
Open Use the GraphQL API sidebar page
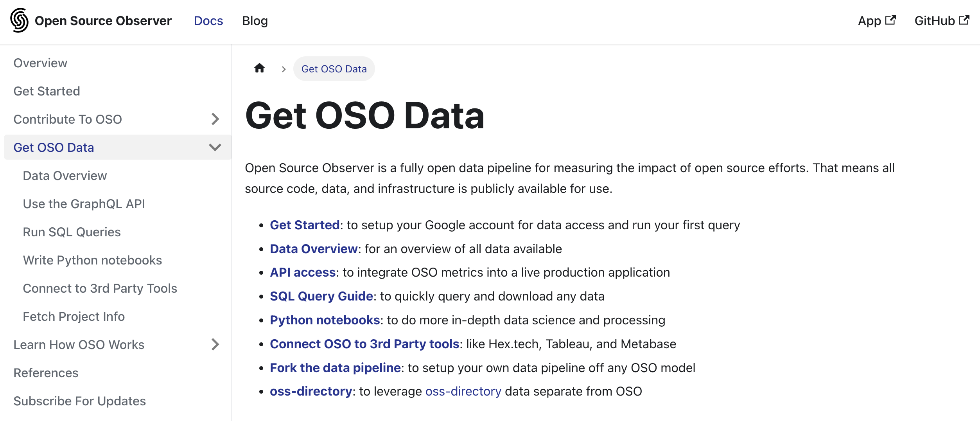84,204
